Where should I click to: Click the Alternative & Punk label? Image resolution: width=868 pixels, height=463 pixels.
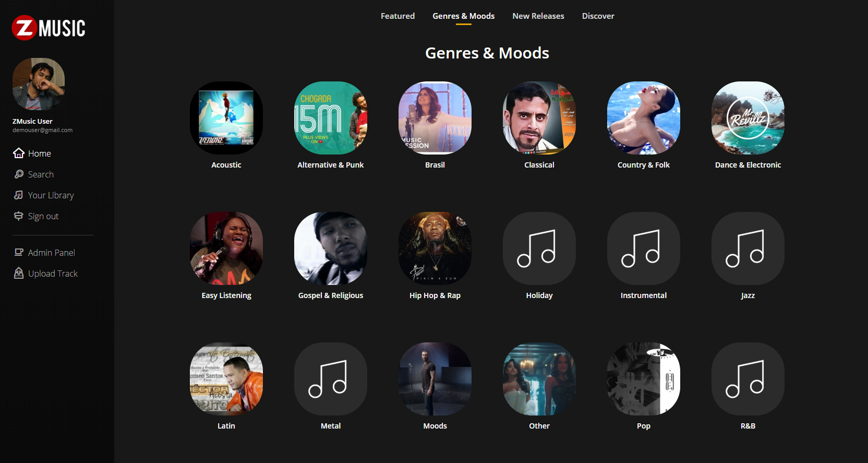[331, 165]
